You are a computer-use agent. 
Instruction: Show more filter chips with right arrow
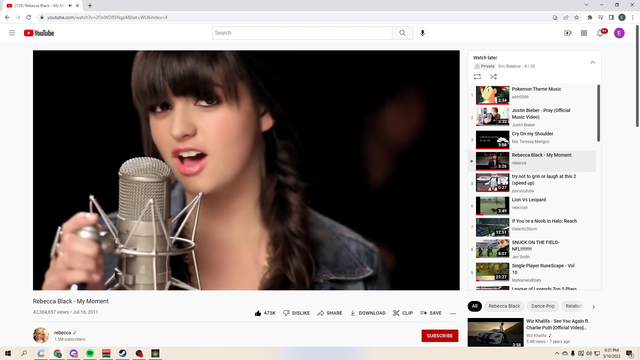coord(593,307)
